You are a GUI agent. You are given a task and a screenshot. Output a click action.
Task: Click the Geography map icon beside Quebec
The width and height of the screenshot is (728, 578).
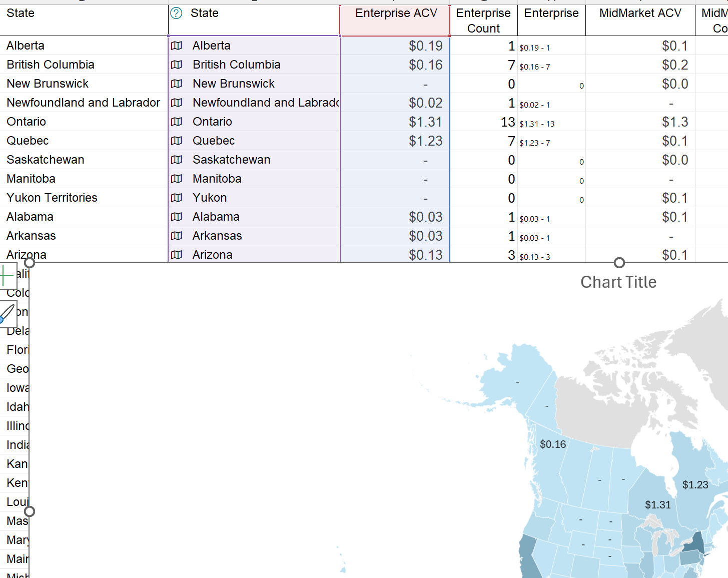click(176, 141)
